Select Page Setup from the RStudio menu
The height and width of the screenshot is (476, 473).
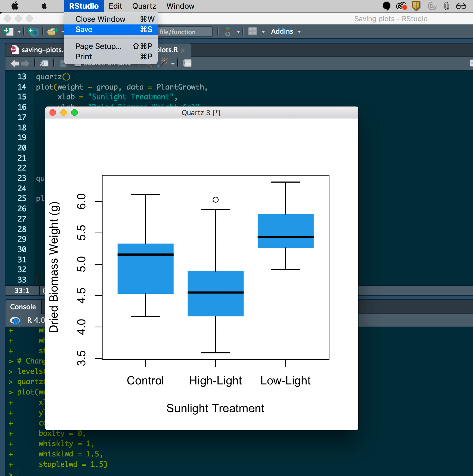(x=98, y=46)
